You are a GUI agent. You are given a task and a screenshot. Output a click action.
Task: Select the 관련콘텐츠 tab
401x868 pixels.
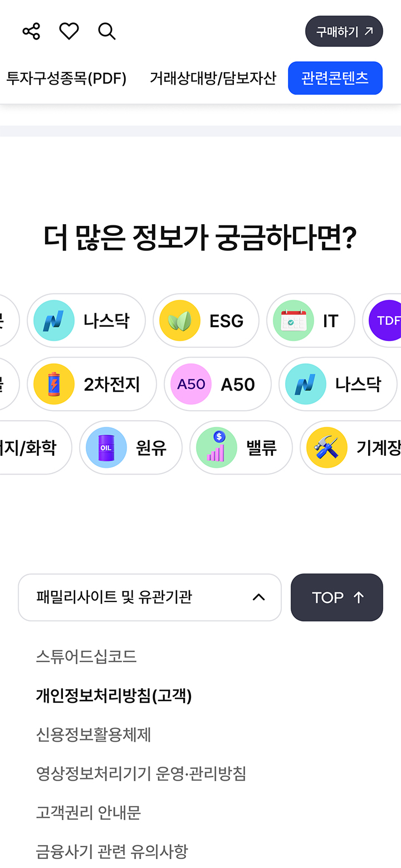pos(335,78)
